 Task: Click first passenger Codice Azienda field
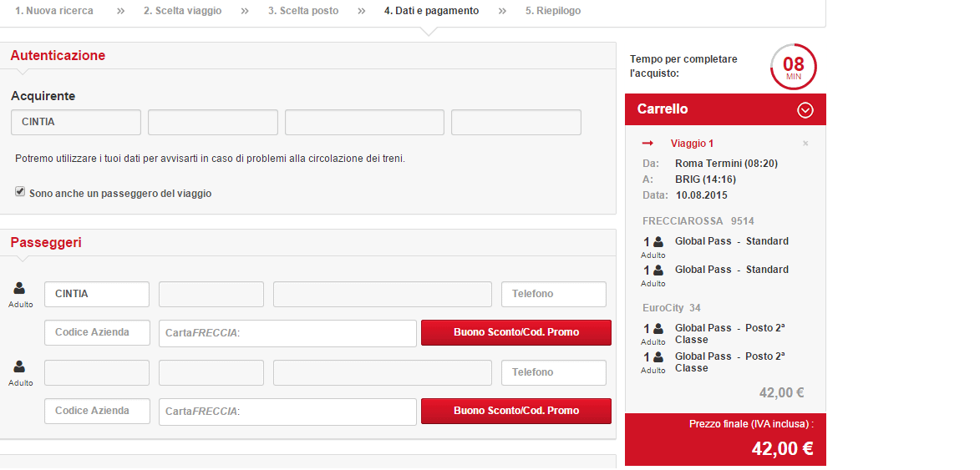(97, 333)
